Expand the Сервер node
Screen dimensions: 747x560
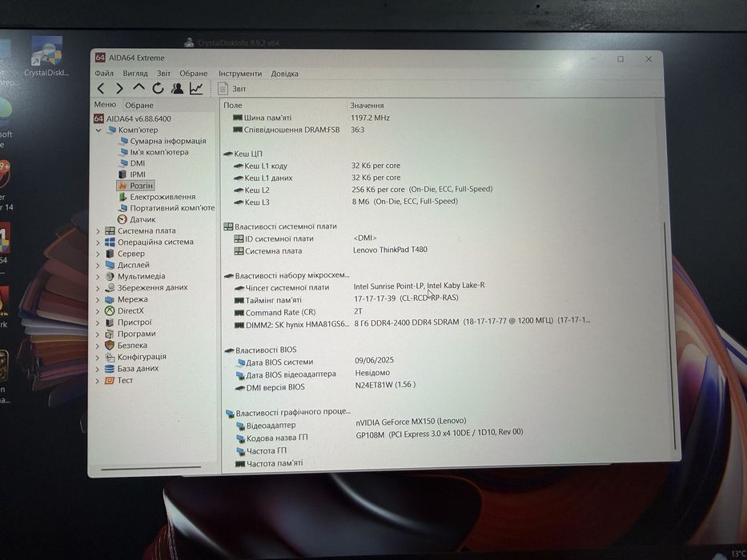[x=98, y=254]
